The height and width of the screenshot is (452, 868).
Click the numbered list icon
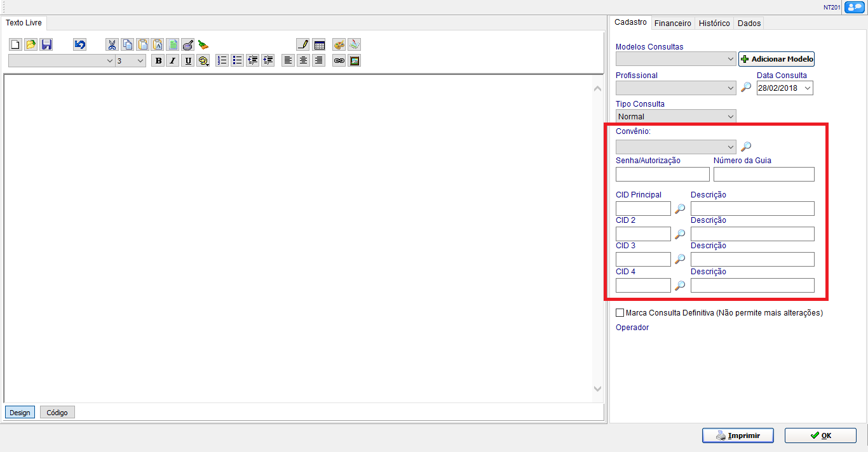click(x=222, y=61)
